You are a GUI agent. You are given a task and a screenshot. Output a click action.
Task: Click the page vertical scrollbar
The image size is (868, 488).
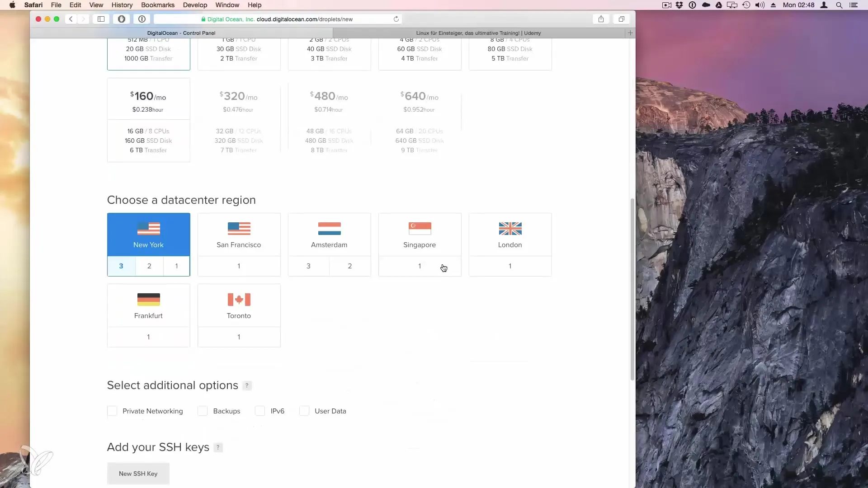(632, 289)
